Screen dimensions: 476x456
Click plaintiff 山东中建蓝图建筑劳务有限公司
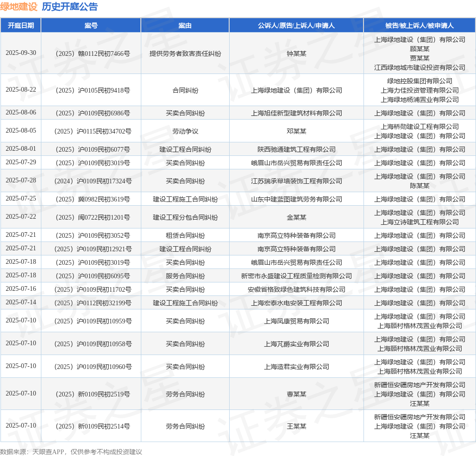pyautogui.click(x=296, y=199)
